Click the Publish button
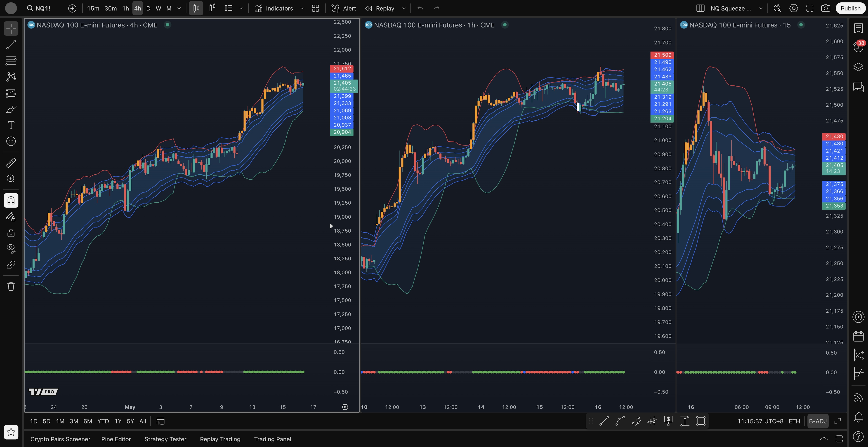The image size is (868, 447). tap(850, 8)
